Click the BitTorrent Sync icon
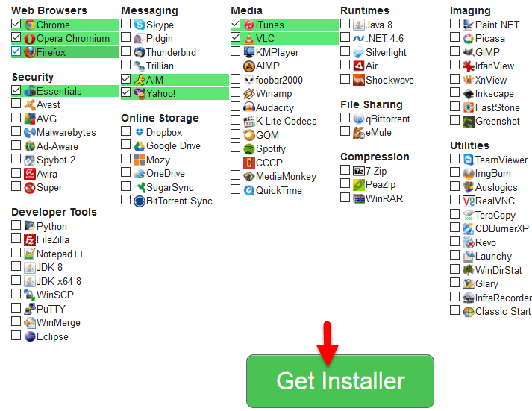Image resolution: width=532 pixels, height=411 pixels. (140, 201)
